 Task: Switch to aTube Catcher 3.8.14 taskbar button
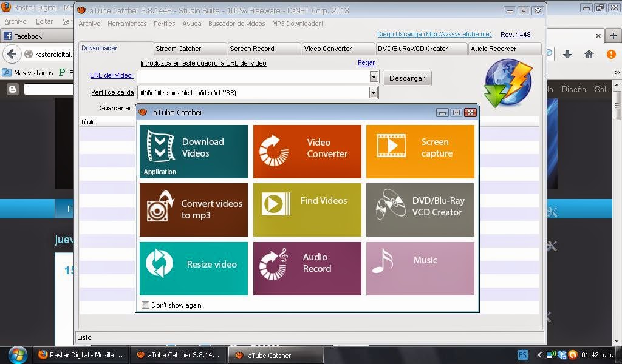178,355
